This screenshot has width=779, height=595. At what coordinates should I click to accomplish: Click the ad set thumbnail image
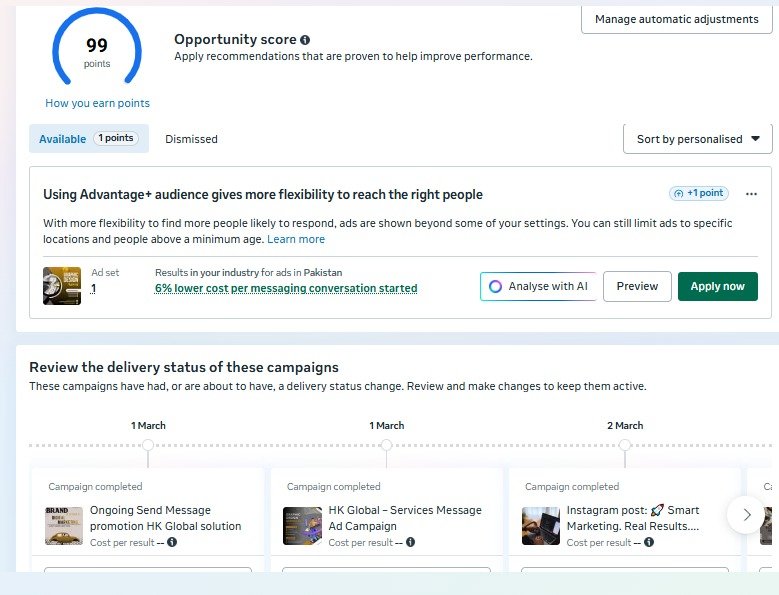coord(62,286)
